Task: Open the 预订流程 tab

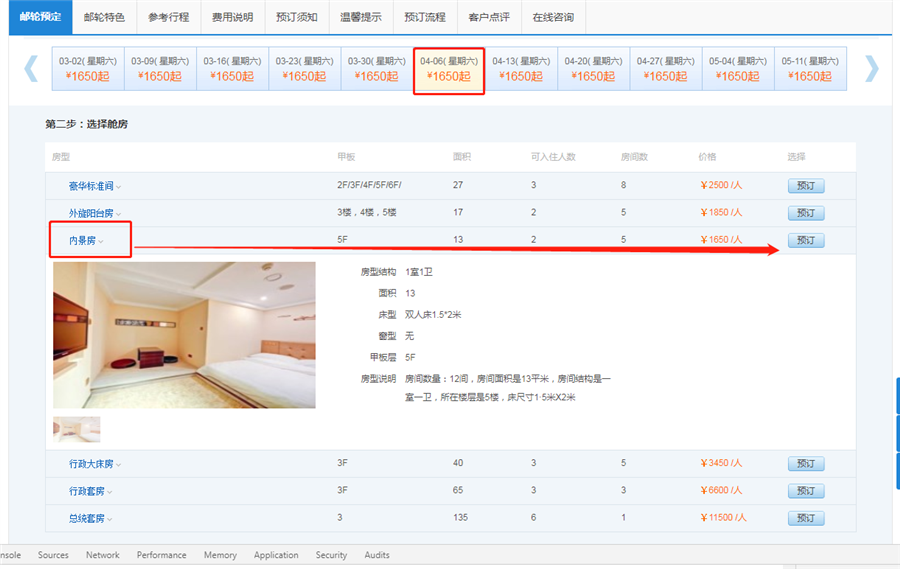Action: click(425, 17)
